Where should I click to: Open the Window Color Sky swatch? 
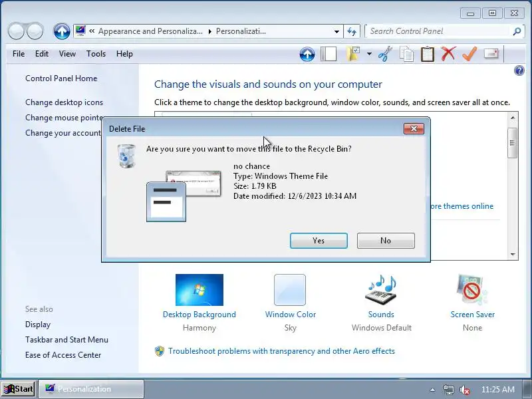290,290
